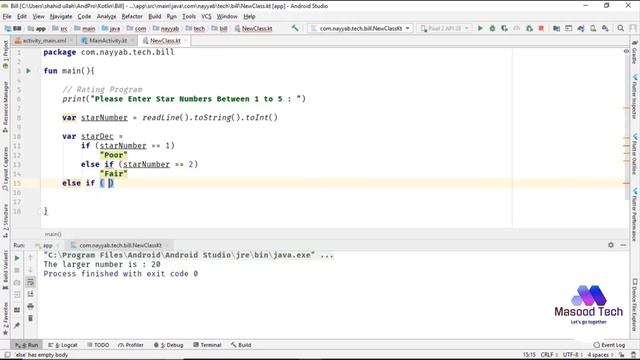Attach debugger to Android process icon
Viewport: 640px width, 360px height.
[x=529, y=28]
